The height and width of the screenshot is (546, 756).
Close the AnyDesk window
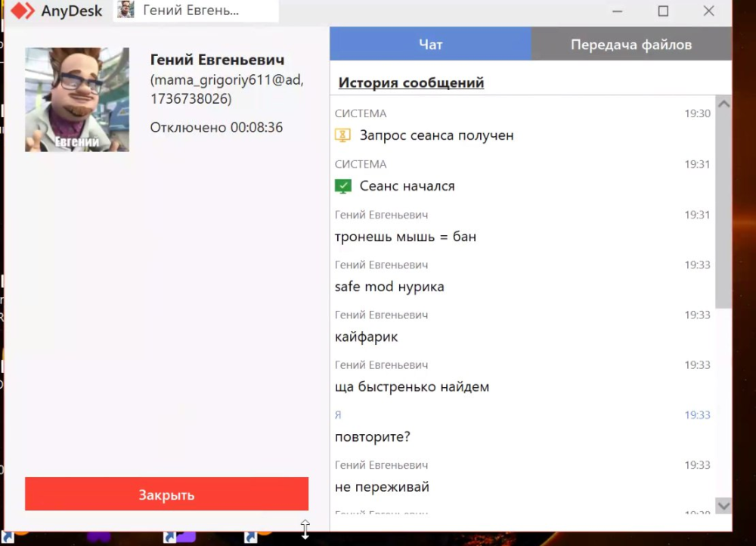709,11
